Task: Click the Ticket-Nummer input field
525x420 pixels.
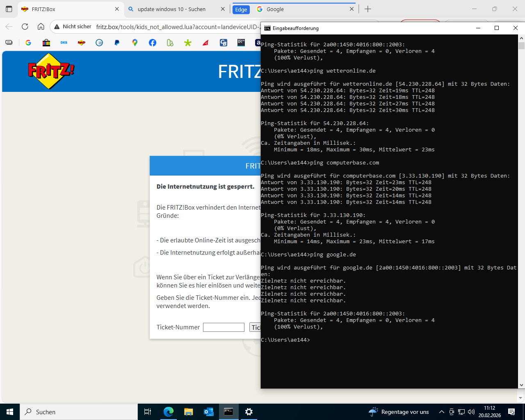Action: 224,327
